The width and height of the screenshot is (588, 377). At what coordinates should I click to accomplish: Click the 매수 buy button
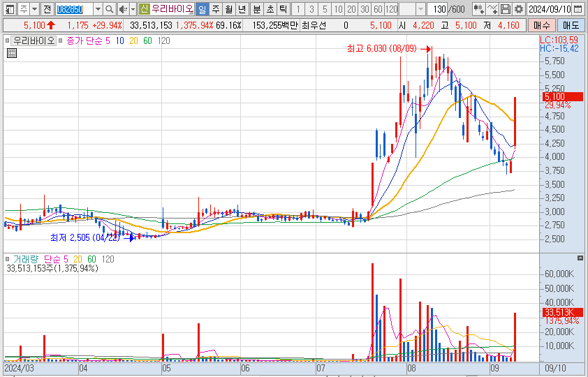[541, 26]
